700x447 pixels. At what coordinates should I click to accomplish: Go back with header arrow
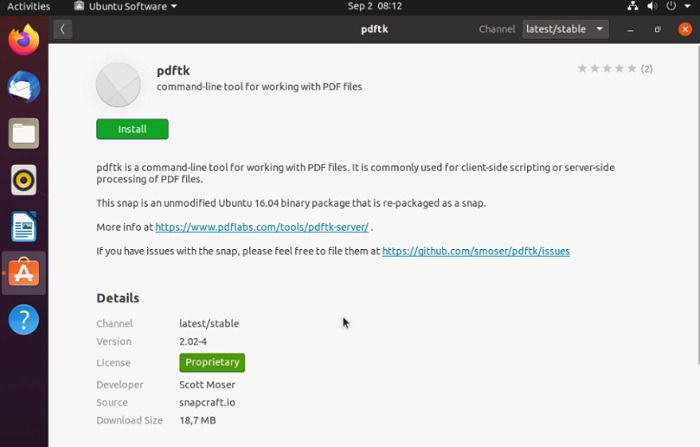coord(62,29)
